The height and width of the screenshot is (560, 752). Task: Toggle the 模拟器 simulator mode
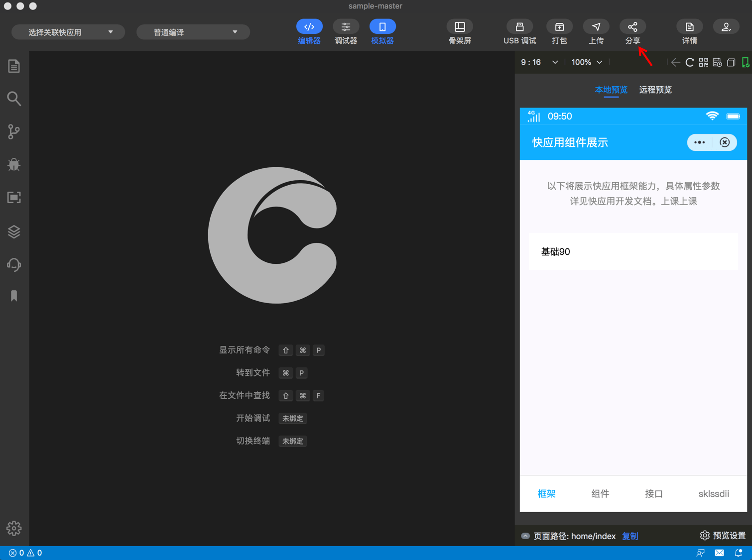[382, 31]
